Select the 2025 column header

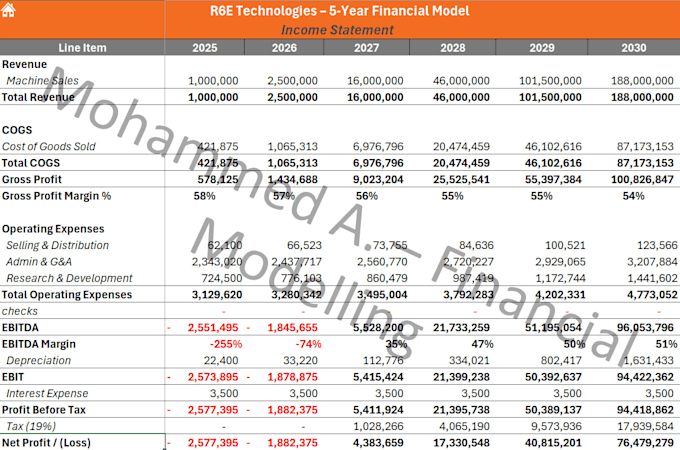pyautogui.click(x=205, y=48)
